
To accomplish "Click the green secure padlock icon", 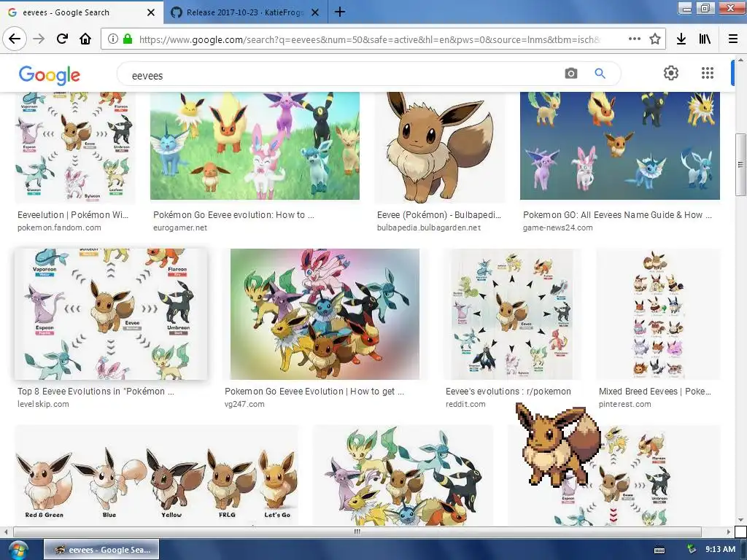I will 127,39.
